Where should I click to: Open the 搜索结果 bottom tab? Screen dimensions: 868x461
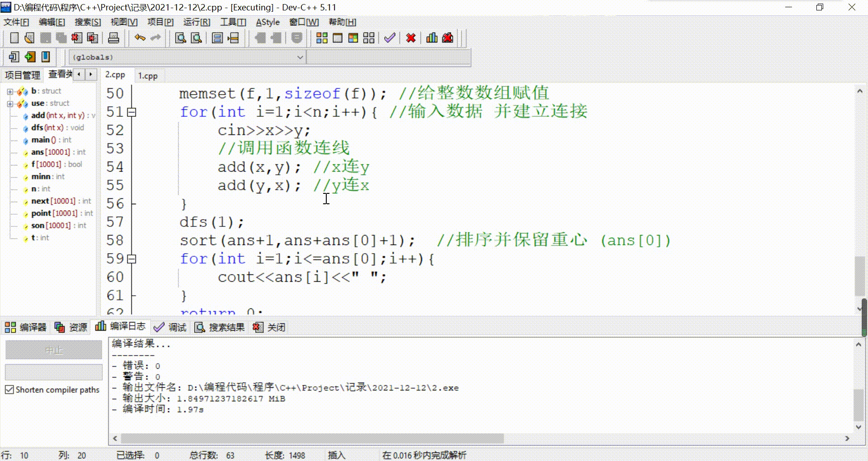click(x=219, y=327)
